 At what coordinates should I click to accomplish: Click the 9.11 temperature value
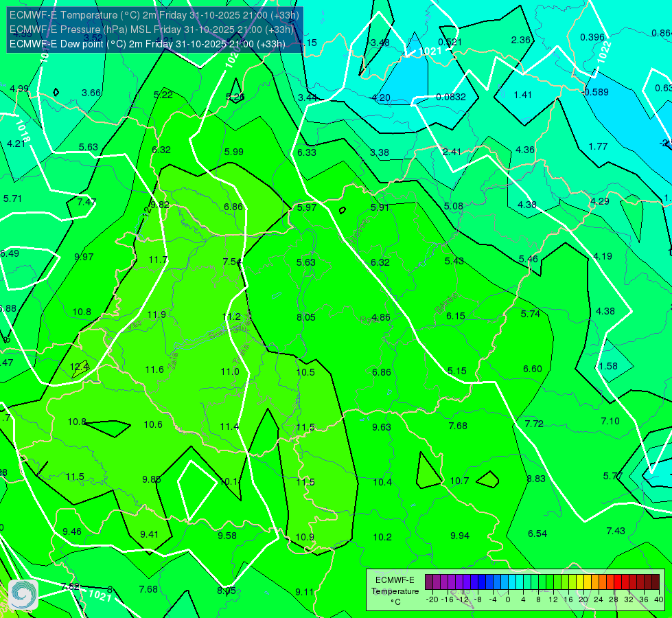point(305,593)
